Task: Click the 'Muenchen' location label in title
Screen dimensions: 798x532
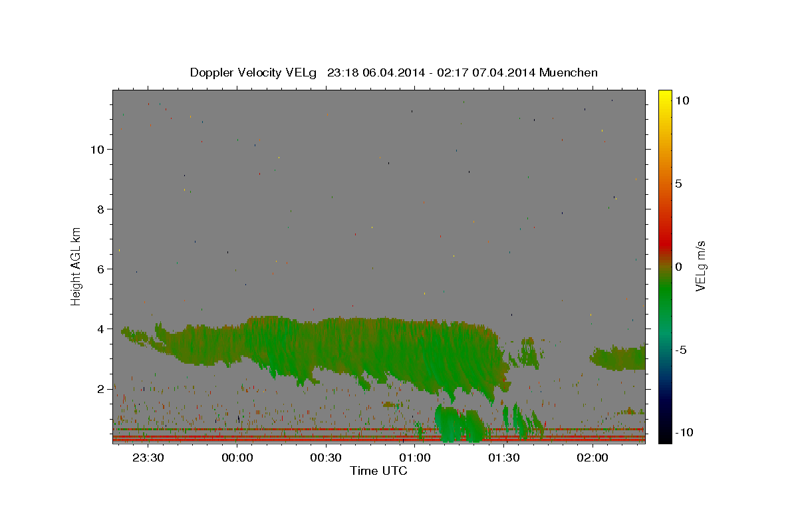Action: (569, 72)
